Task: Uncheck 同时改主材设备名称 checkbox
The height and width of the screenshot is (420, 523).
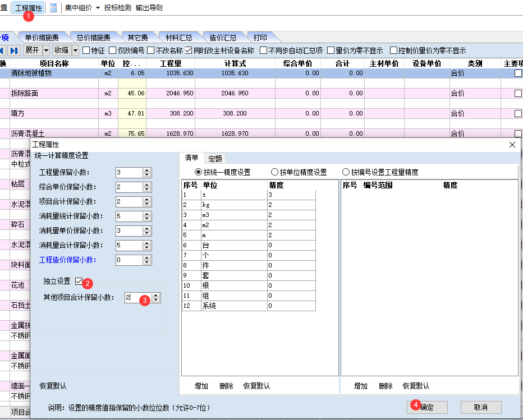Action: pyautogui.click(x=189, y=50)
